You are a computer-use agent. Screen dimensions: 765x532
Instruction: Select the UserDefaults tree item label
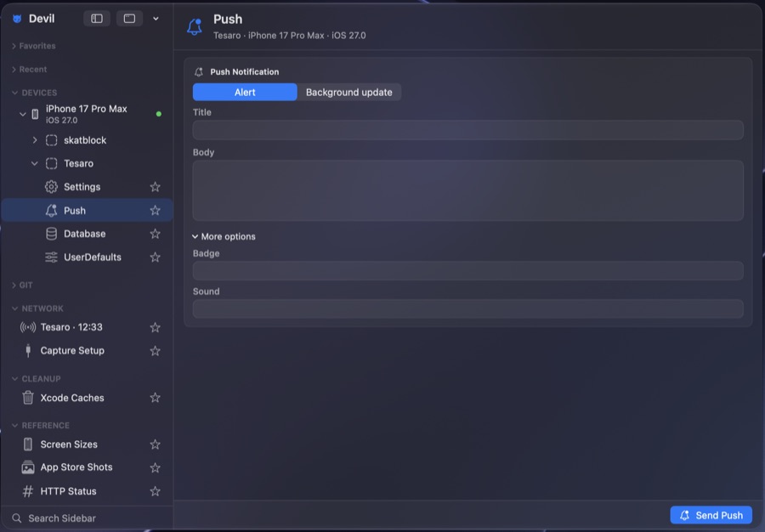click(92, 257)
